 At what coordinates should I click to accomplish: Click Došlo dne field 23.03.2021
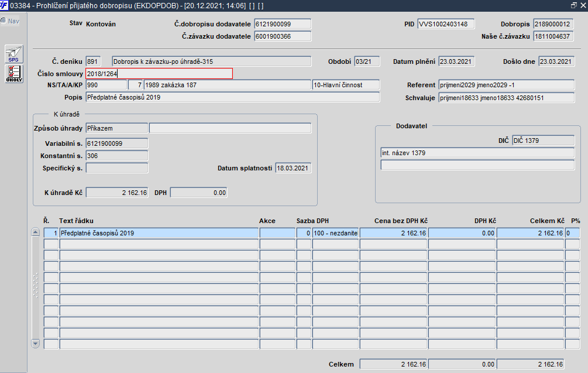tap(556, 61)
